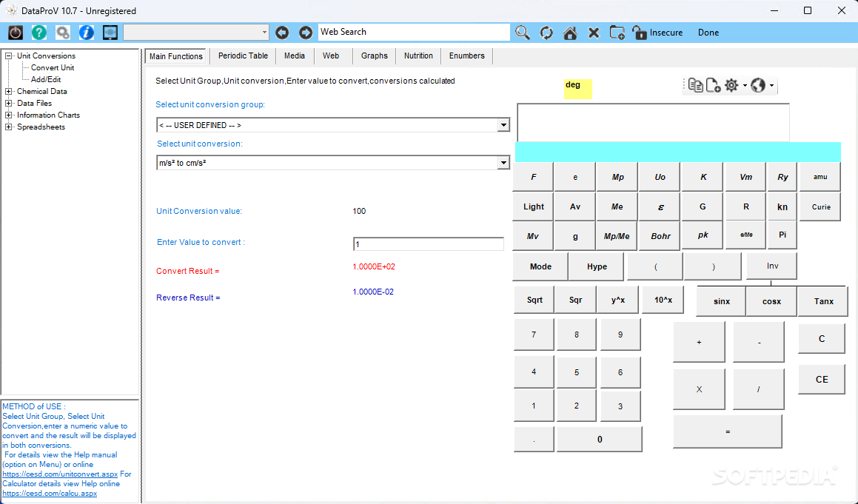858x504 pixels.
Task: Open the globe icon dropdown arrow
Action: coord(771,86)
